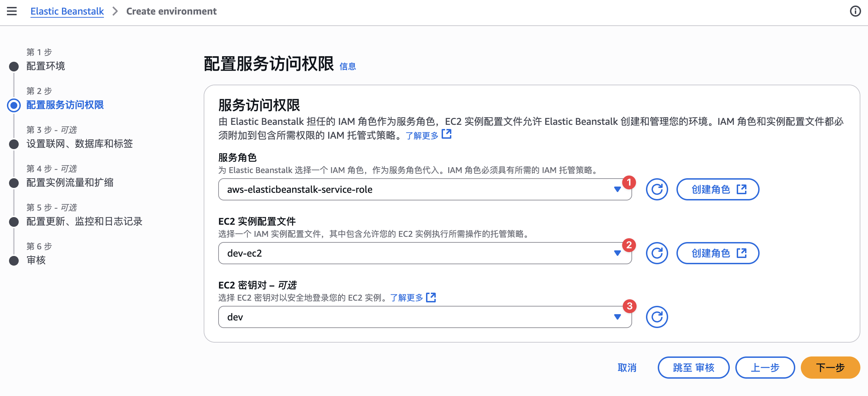Click the orange 下一步 button
The height and width of the screenshot is (396, 868).
coord(830,368)
